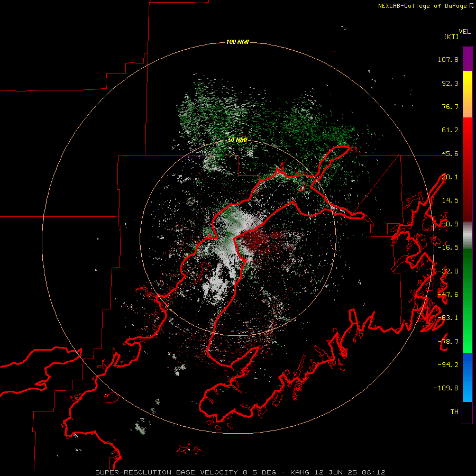Click the 92.3 legend value

[450, 83]
